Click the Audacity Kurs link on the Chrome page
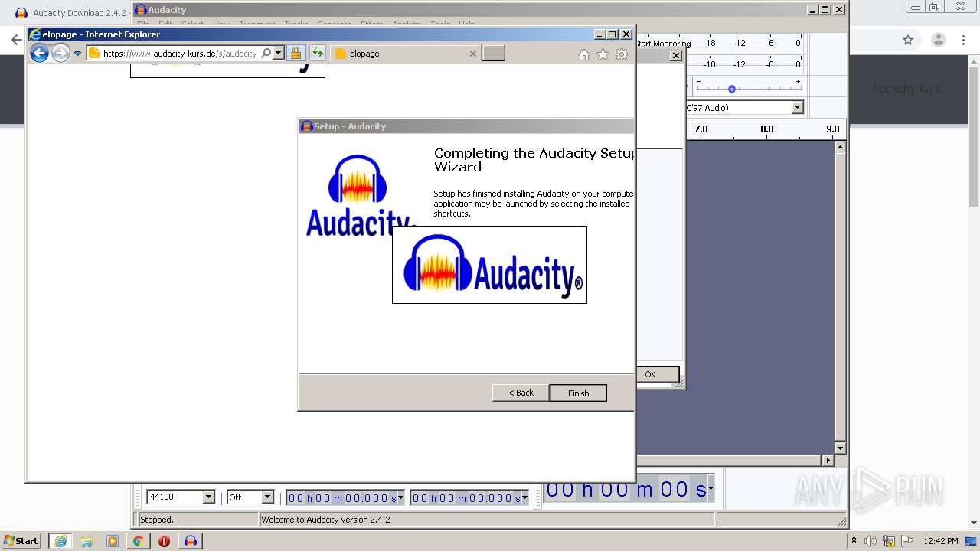This screenshot has height=551, width=980. coord(906,89)
